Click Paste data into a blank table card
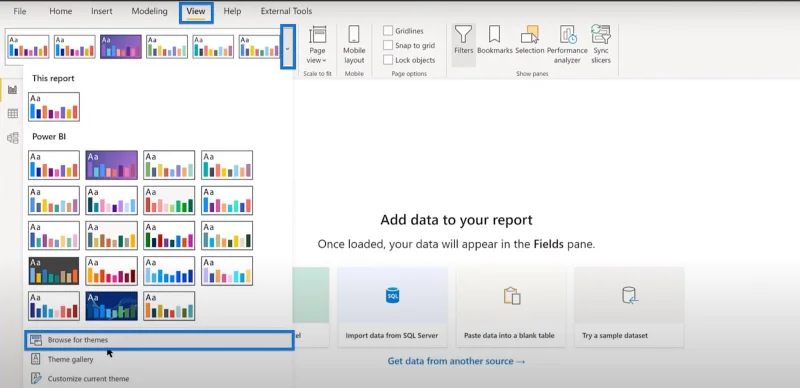Screen dimensions: 800x388 point(511,307)
